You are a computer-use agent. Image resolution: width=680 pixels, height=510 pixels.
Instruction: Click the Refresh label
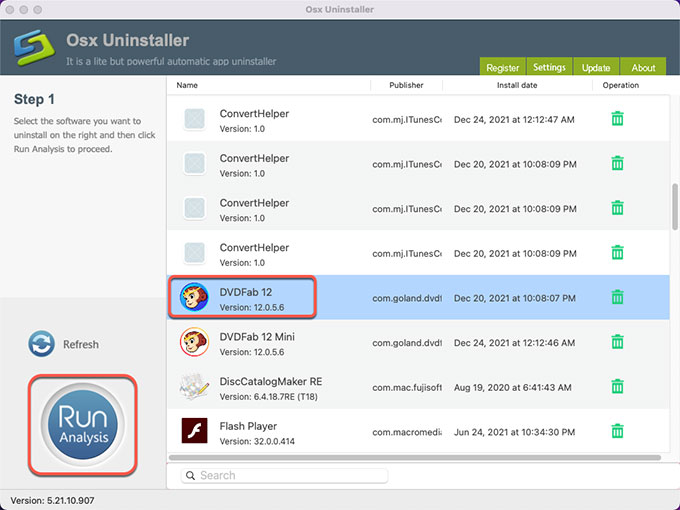pyautogui.click(x=81, y=344)
